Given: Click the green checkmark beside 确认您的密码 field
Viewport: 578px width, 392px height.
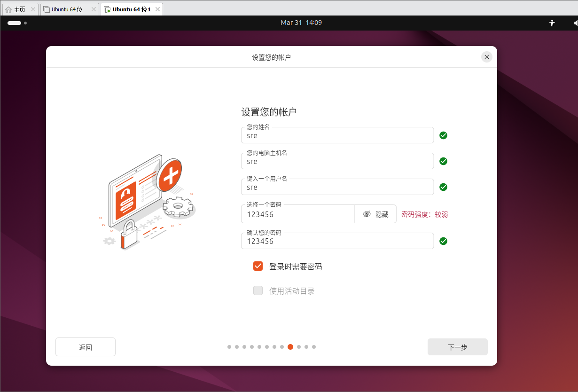Looking at the screenshot, I should pos(443,241).
